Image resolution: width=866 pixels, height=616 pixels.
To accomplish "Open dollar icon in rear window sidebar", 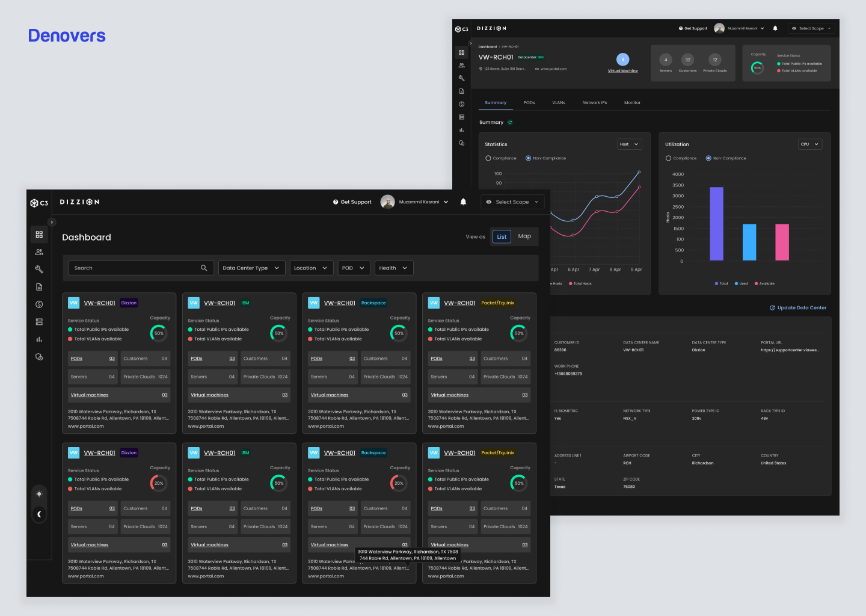I will coord(461,104).
